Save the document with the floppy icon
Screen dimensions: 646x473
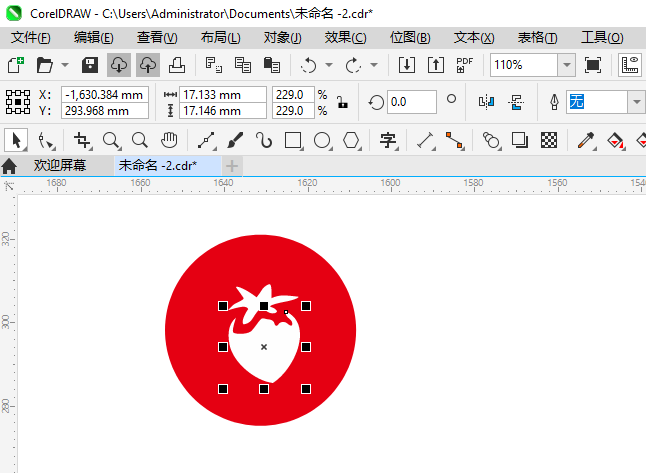click(x=90, y=65)
